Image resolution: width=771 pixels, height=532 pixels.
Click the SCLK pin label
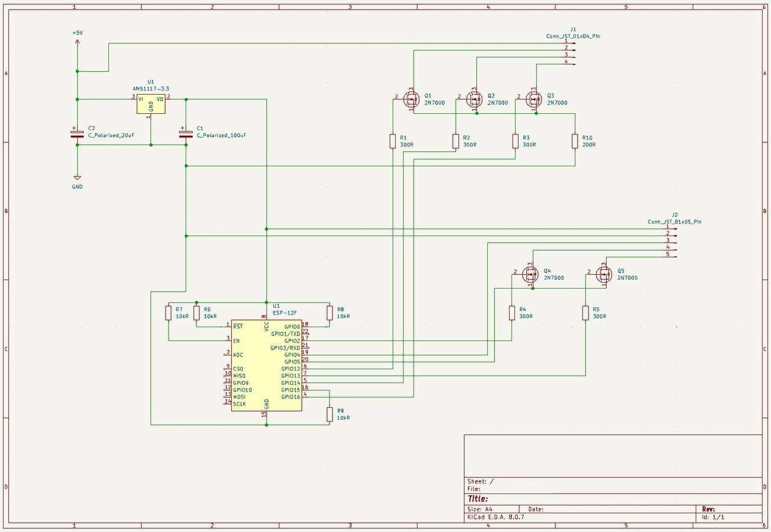click(240, 404)
